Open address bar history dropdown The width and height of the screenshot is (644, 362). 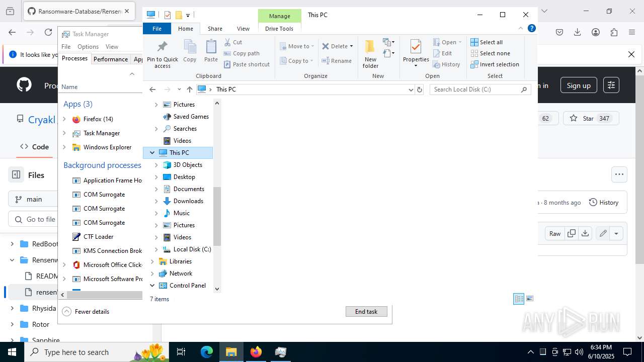pos(411,89)
